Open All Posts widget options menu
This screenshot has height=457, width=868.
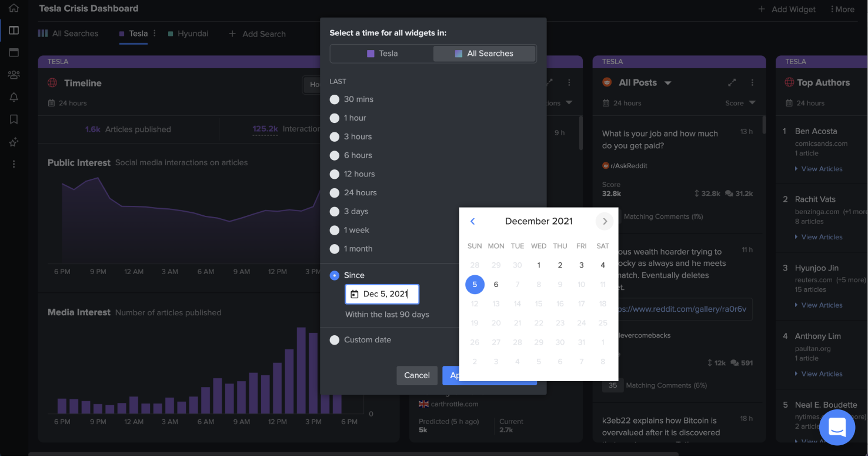tap(752, 83)
